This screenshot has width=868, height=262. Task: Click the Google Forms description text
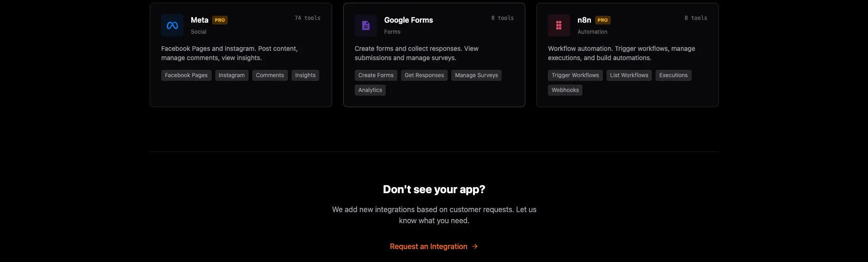click(x=417, y=53)
